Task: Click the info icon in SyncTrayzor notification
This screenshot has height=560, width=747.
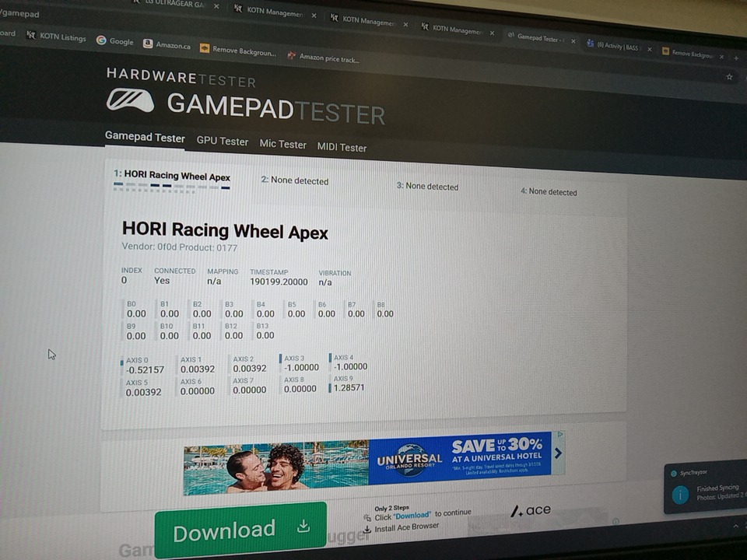Action: coord(680,494)
